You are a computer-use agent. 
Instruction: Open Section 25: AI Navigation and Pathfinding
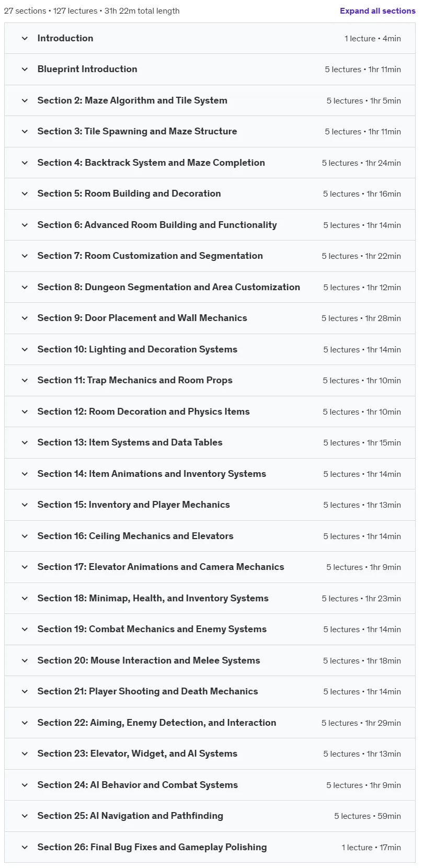[x=130, y=816]
